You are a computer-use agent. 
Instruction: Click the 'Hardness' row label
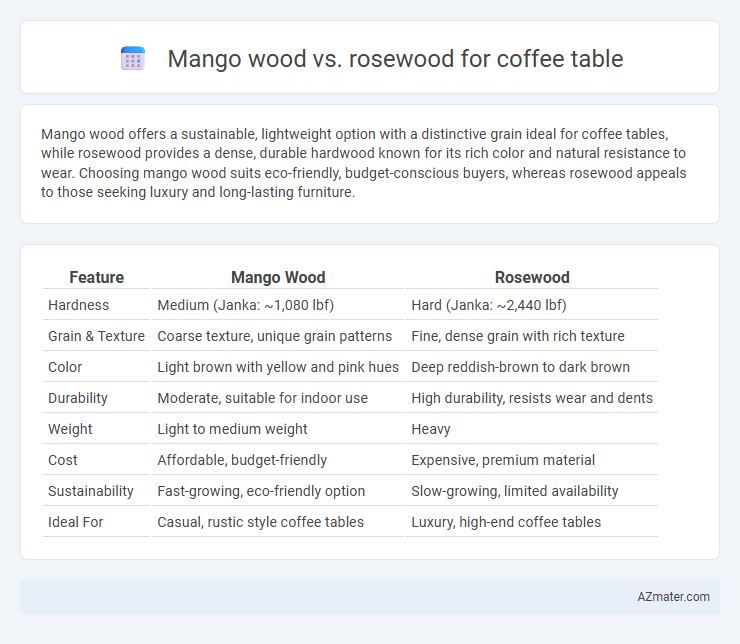pyautogui.click(x=78, y=305)
